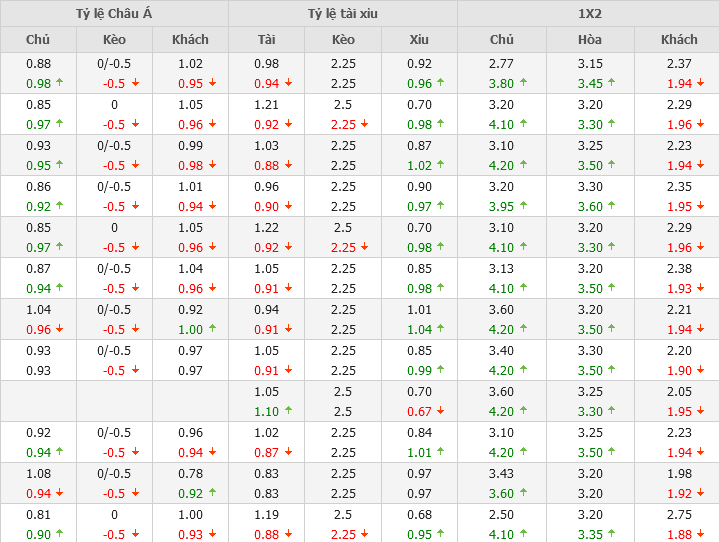Click the 2.05 odds cell
The height and width of the screenshot is (542, 719).
point(679,392)
